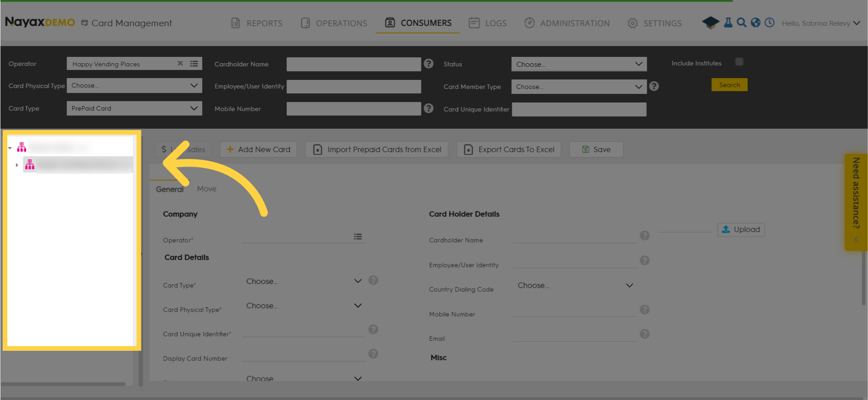
Task: Click help icon next to Display Card Number
Action: tap(373, 354)
